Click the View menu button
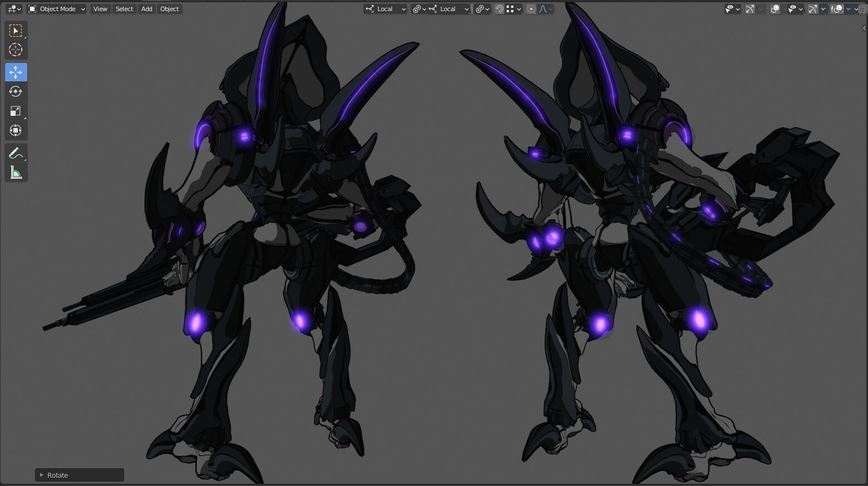The image size is (868, 486). click(x=100, y=9)
